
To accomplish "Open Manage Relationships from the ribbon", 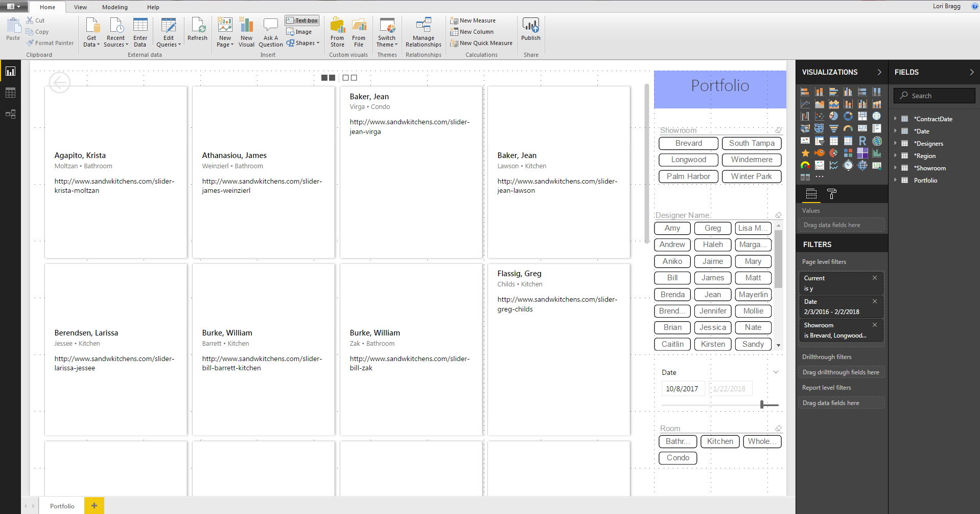I will [x=424, y=32].
